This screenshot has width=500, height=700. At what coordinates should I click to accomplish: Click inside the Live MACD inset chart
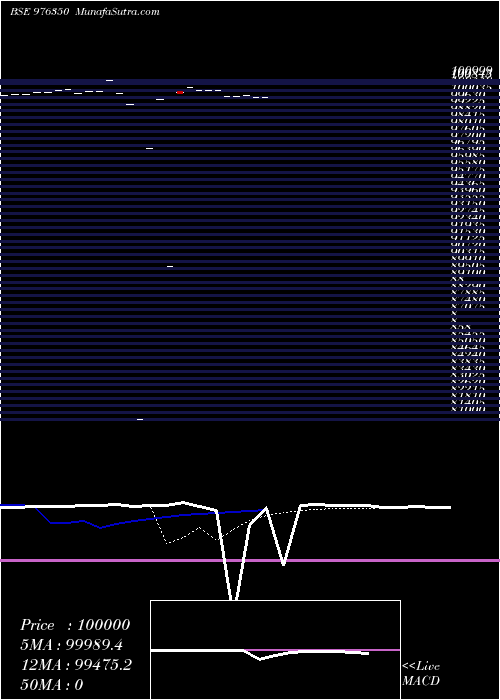tap(275, 650)
